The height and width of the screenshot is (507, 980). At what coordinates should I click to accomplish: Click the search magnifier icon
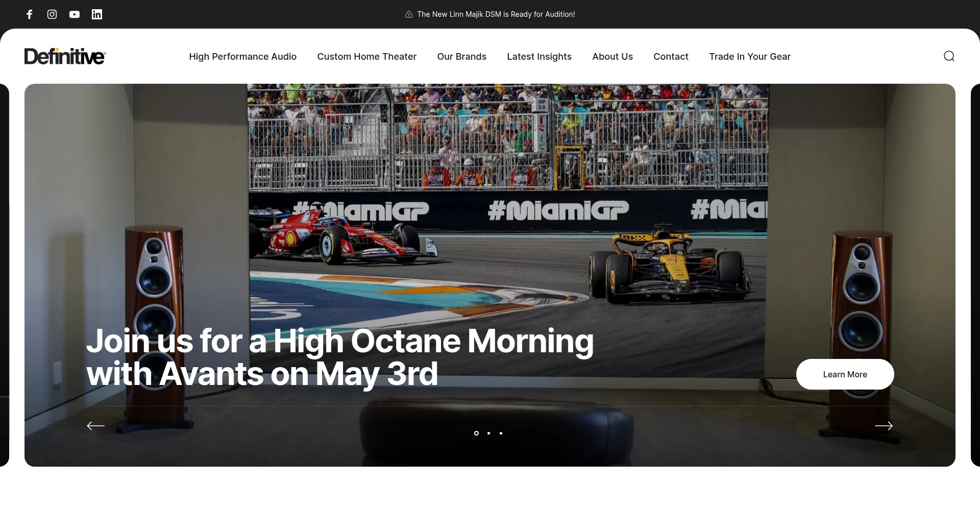949,56
